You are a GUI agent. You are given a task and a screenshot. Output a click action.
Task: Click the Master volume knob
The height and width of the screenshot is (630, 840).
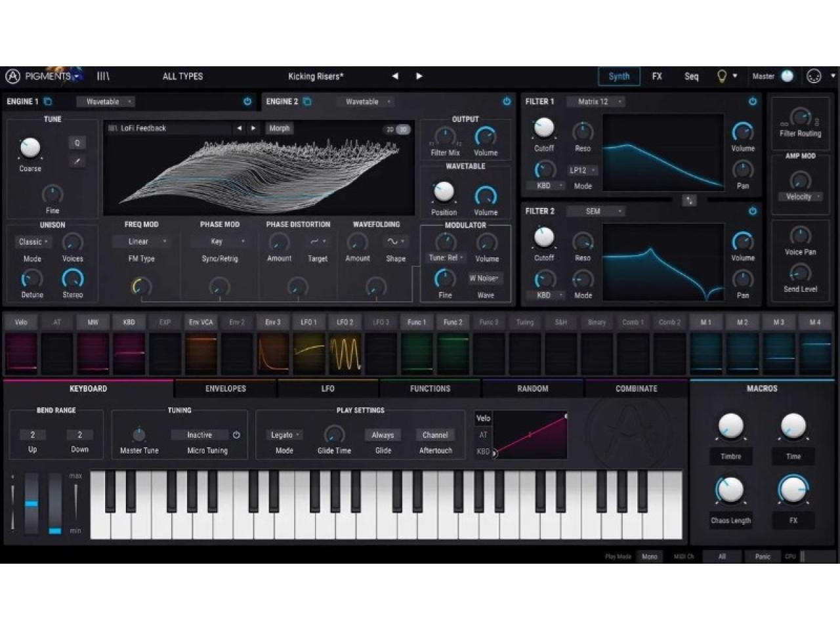tap(787, 76)
